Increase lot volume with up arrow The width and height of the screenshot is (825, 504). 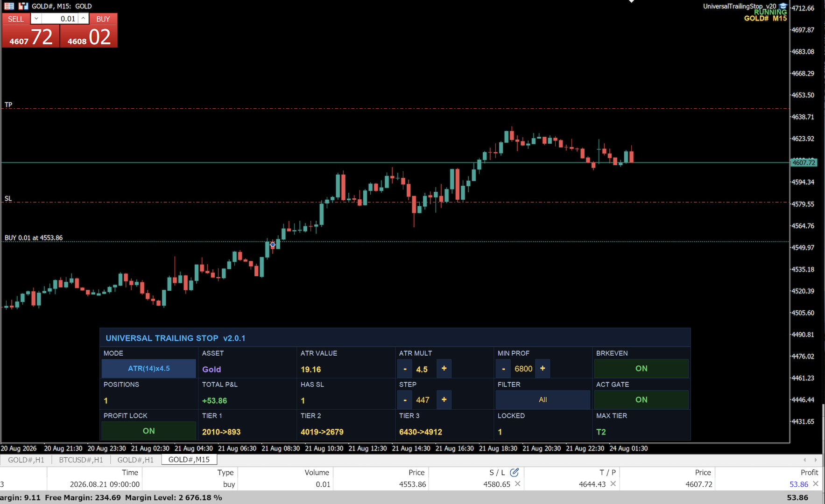coord(83,19)
